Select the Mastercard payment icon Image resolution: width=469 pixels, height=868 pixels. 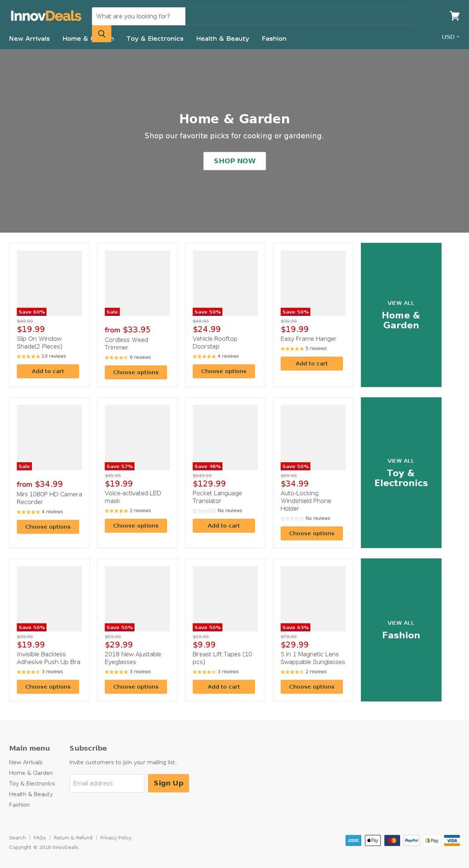[392, 840]
